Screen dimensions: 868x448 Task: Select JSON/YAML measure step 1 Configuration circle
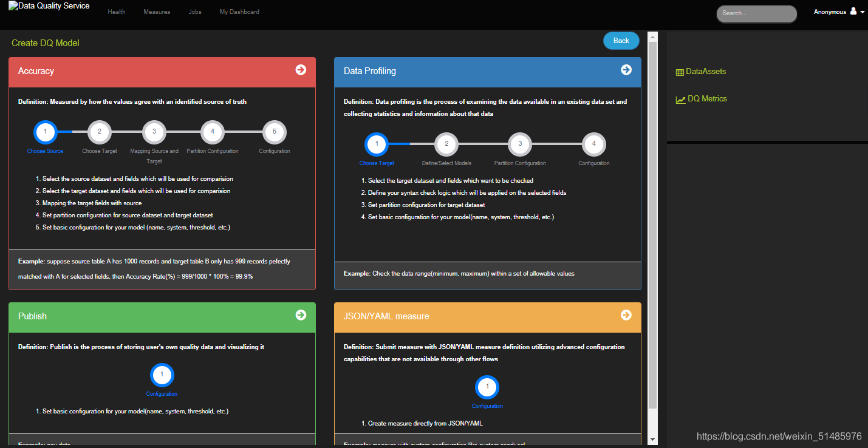[x=487, y=387]
